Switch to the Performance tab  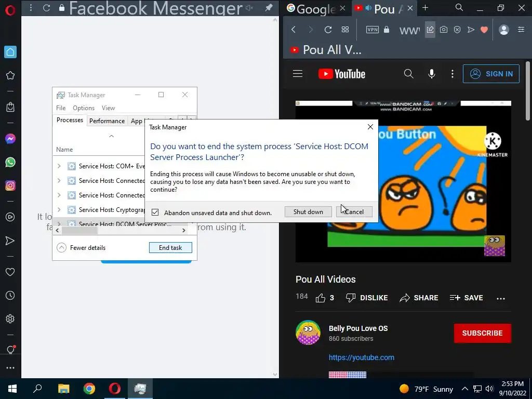pos(107,121)
